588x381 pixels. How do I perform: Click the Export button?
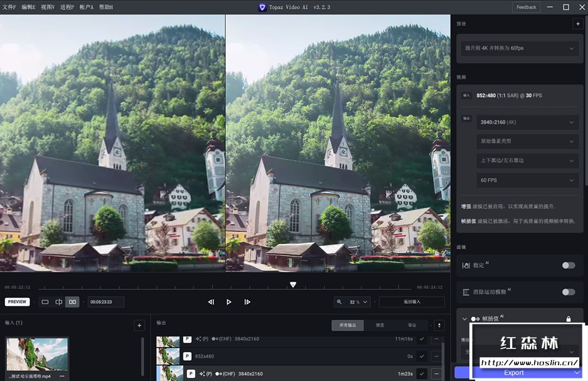click(513, 372)
